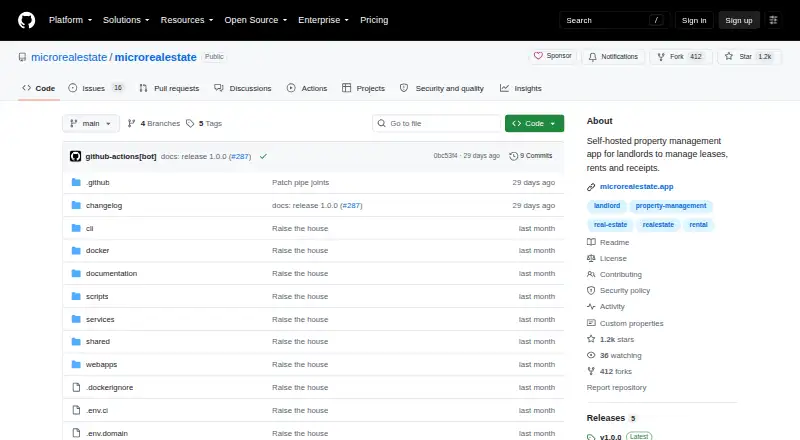
Task: Click the Sign in button
Action: point(694,20)
